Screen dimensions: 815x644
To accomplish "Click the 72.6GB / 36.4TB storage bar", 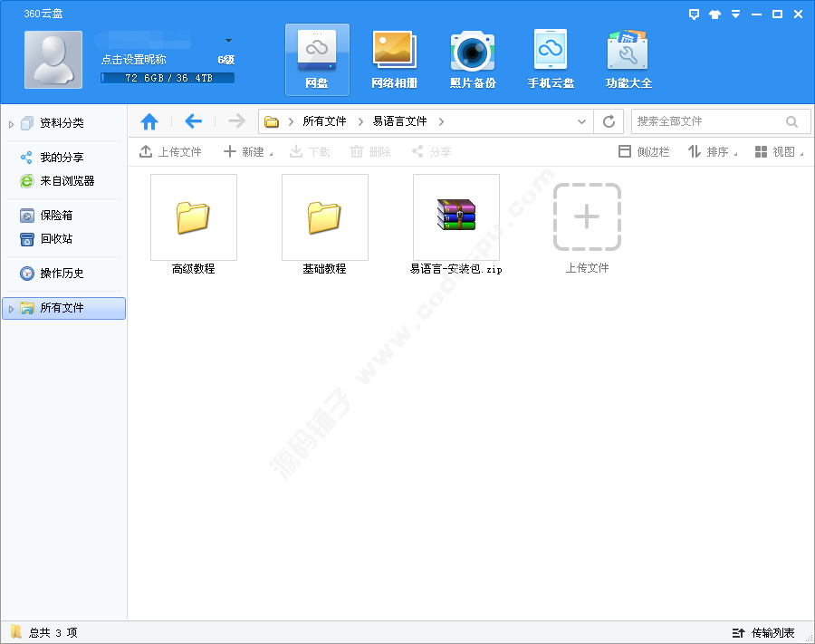I will [168, 78].
